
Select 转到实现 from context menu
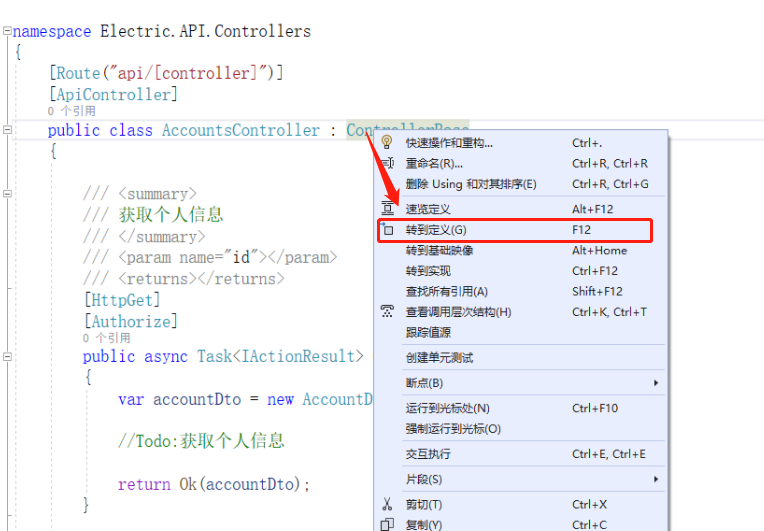coord(428,271)
